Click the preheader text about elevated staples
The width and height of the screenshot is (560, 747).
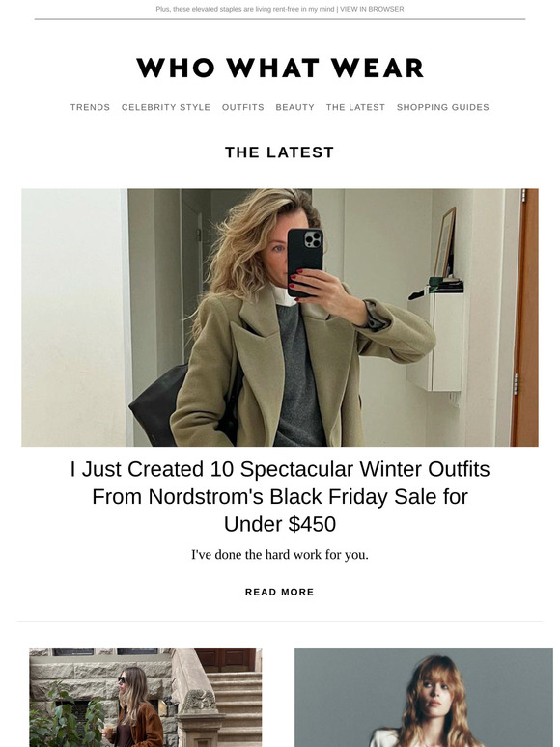click(245, 9)
